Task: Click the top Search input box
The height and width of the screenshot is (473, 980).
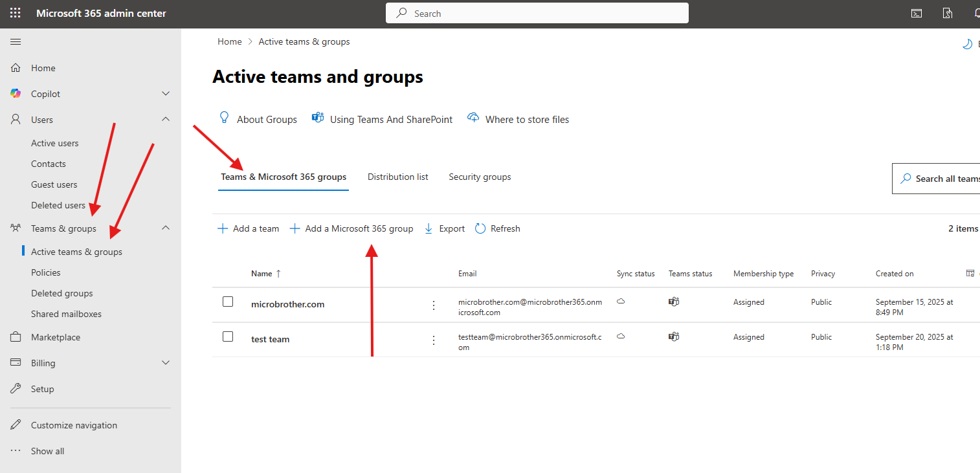Action: point(537,14)
